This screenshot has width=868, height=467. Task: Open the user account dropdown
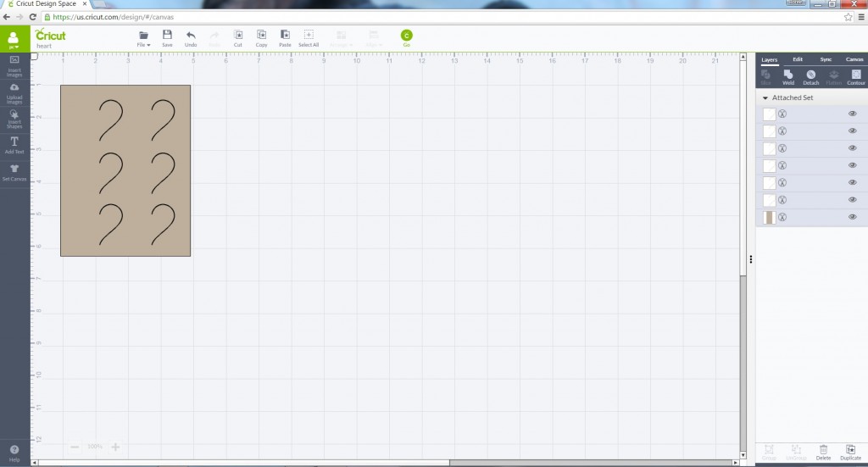click(14, 40)
